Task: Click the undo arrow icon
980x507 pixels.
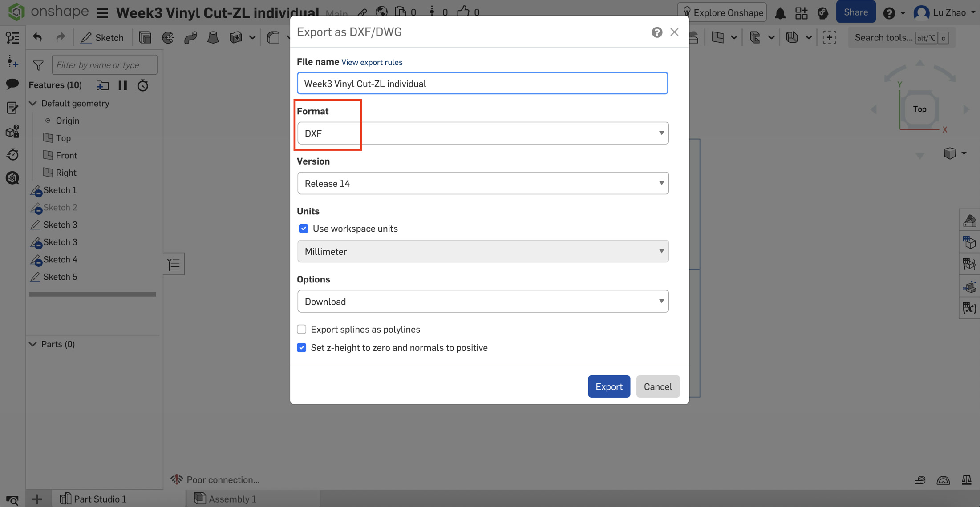Action: [37, 37]
